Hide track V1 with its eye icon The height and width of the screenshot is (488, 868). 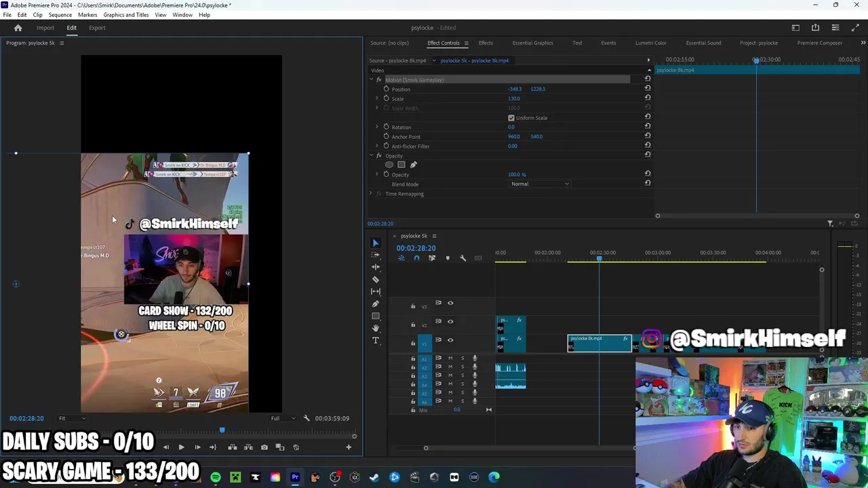pos(450,340)
